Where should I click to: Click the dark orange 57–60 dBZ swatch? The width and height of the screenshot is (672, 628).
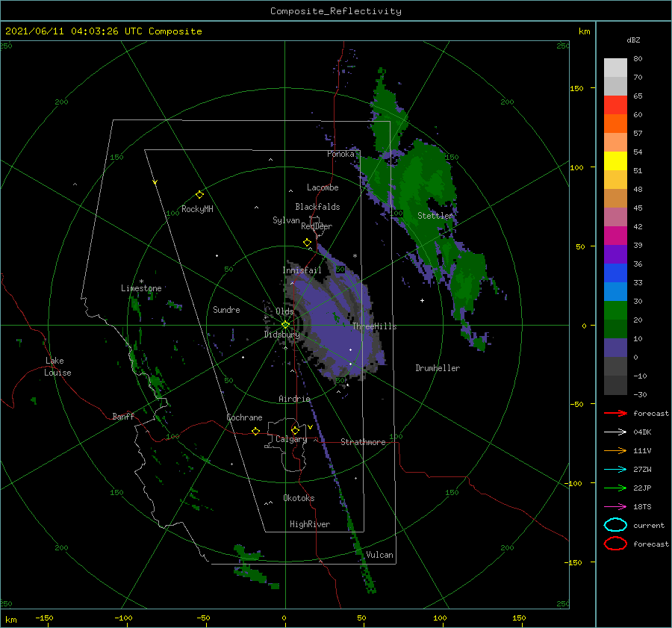615,124
